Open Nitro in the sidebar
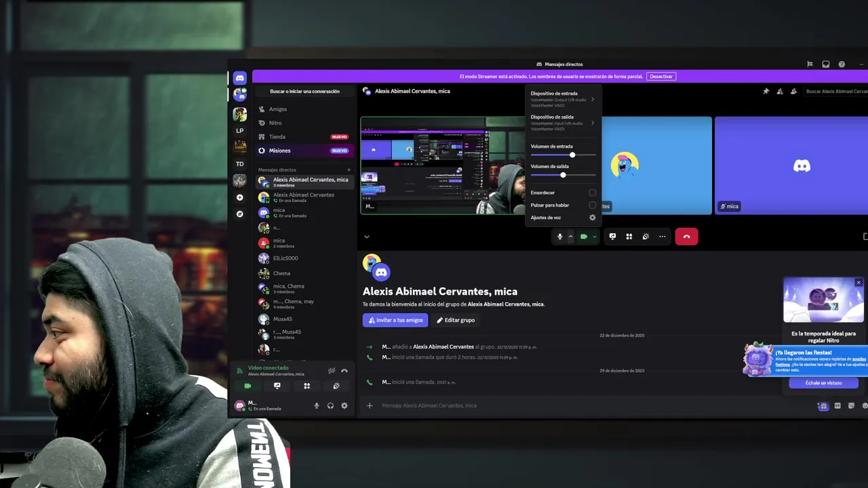This screenshot has height=488, width=868. point(304,123)
